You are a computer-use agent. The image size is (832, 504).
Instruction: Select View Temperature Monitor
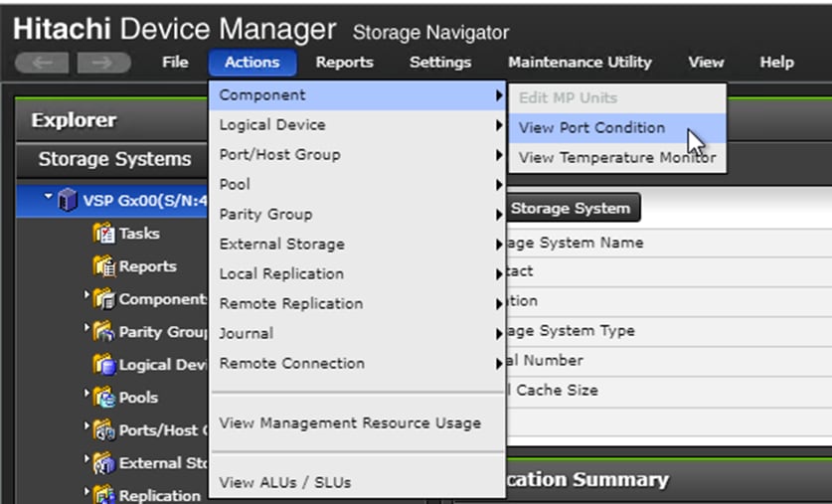(x=617, y=158)
